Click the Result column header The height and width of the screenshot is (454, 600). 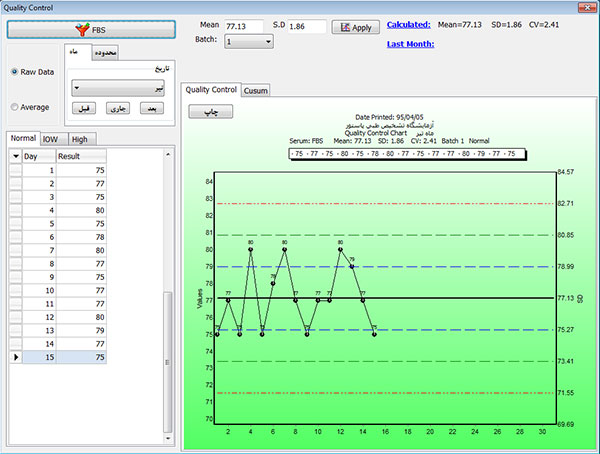click(x=82, y=156)
